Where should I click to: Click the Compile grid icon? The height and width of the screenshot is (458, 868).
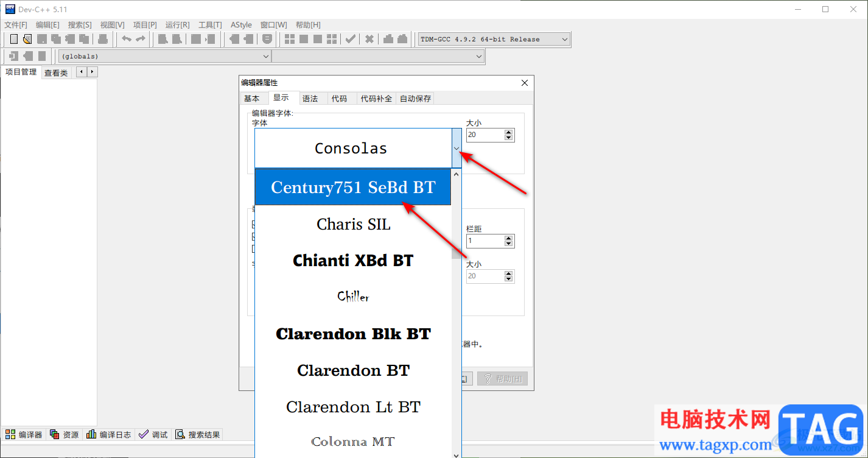[290, 39]
